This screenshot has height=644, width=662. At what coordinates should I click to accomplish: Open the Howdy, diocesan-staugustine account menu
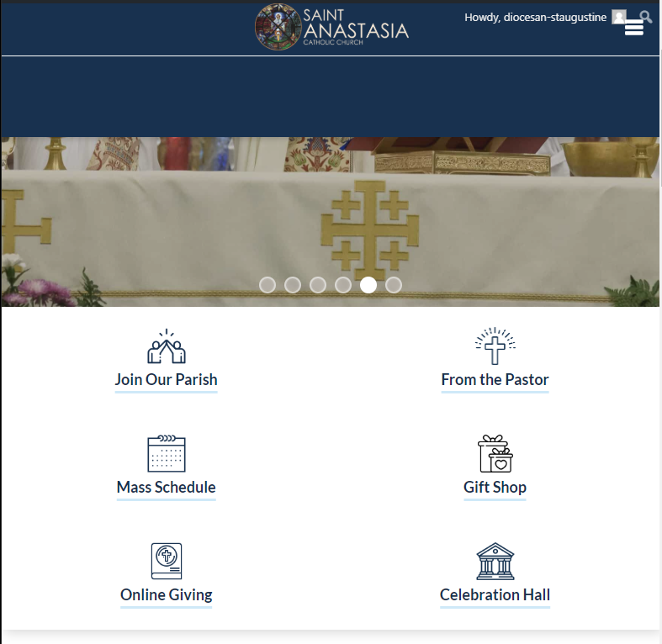pos(535,18)
